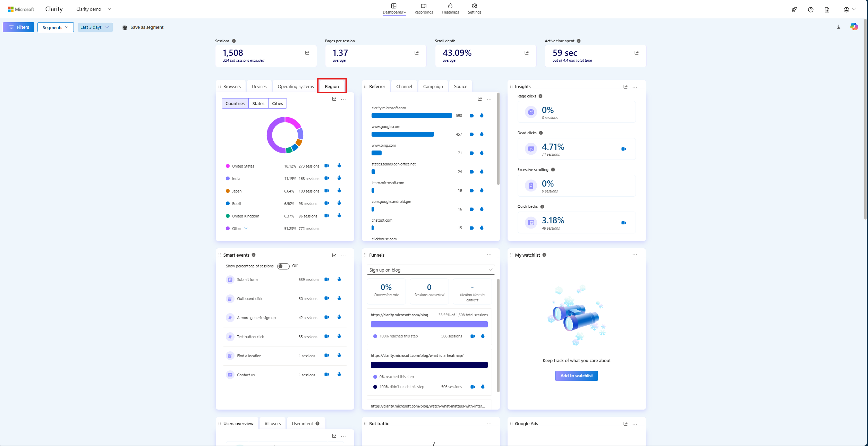Screen dimensions: 868x446
Task: Open heatmap for www.google.com referrer
Action: (482, 134)
